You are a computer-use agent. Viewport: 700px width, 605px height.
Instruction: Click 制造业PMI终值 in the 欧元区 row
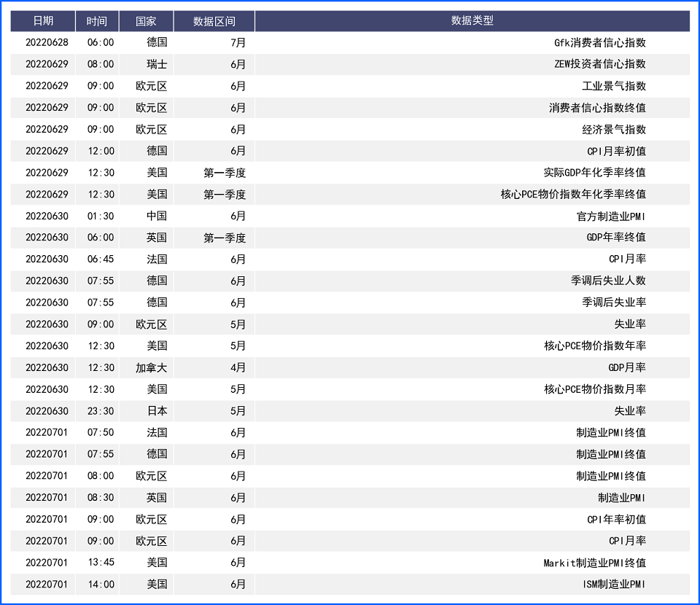pos(611,476)
